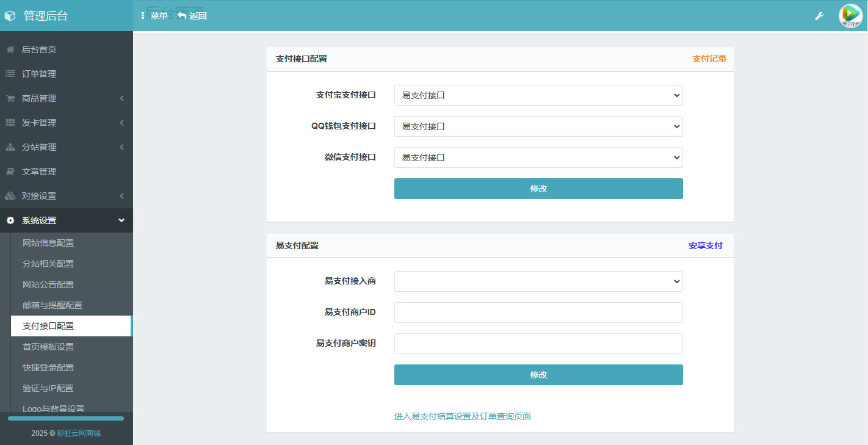
Task: Click 修改 button under 微信支付接口
Action: tap(538, 189)
